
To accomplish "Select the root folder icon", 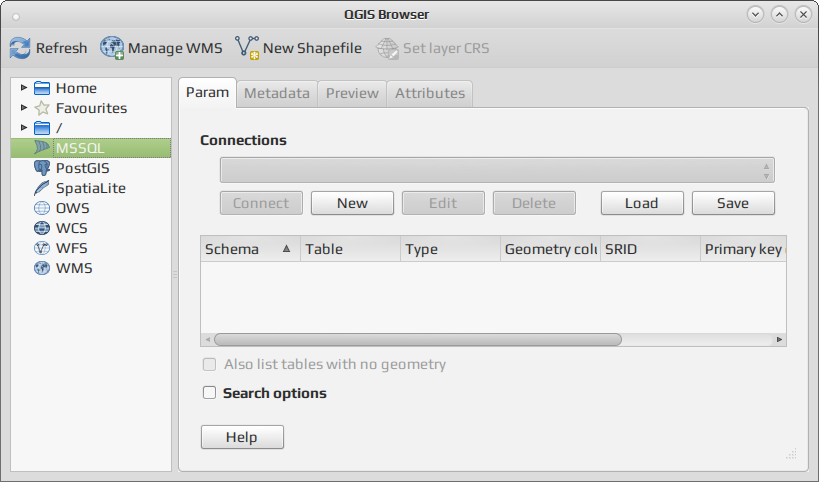I will tap(42, 128).
